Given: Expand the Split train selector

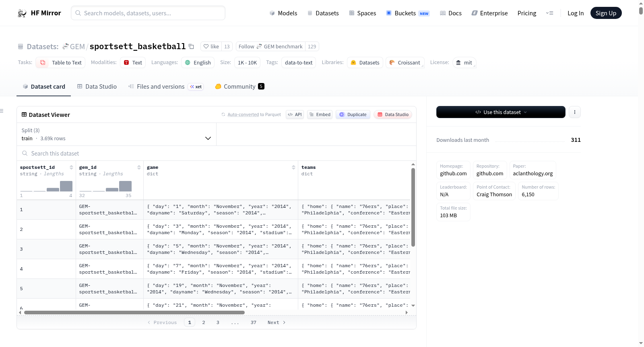Looking at the screenshot, I should click(116, 134).
